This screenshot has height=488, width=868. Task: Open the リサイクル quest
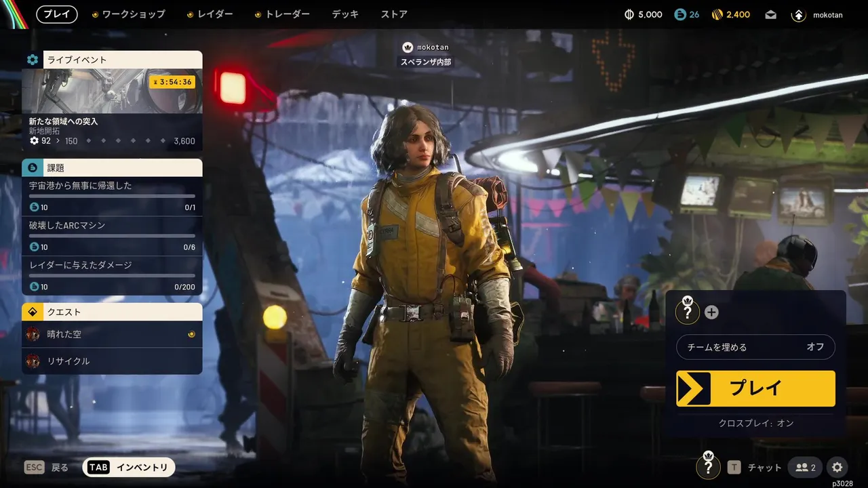[x=112, y=361]
